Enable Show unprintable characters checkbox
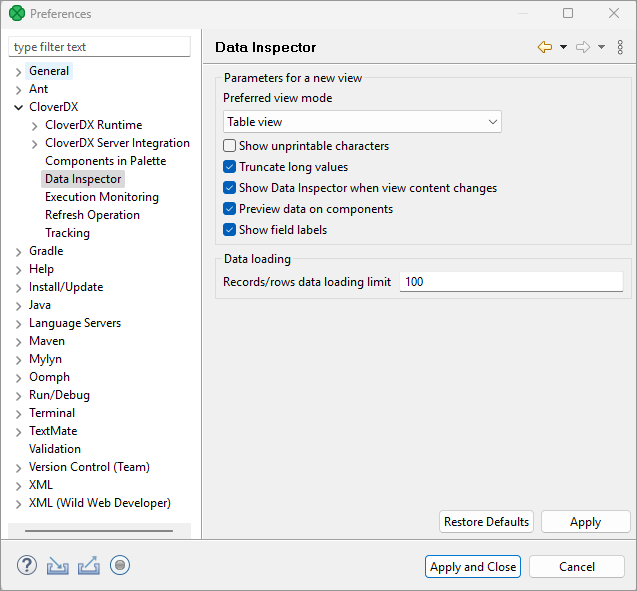The height and width of the screenshot is (591, 637). pyautogui.click(x=230, y=146)
